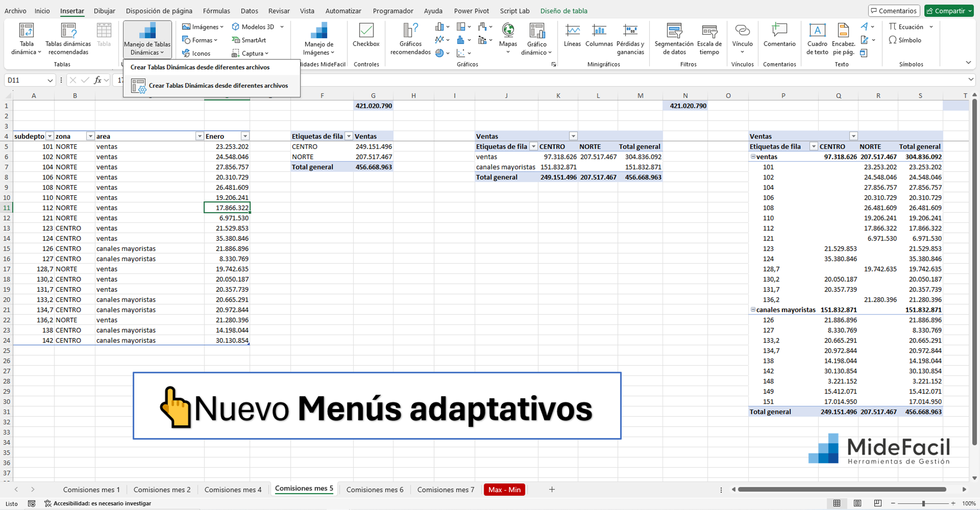Click the green Compartir button
980x510 pixels.
949,11
